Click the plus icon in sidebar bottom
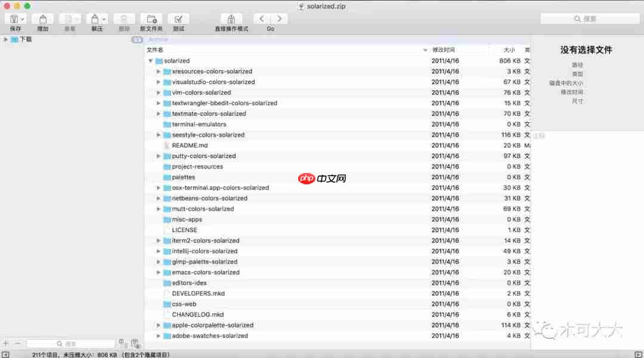 click(x=6, y=343)
